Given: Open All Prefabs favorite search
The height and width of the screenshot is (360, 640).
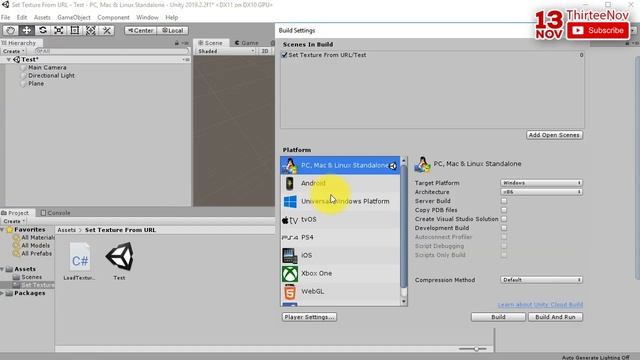Looking at the screenshot, I should (36, 253).
